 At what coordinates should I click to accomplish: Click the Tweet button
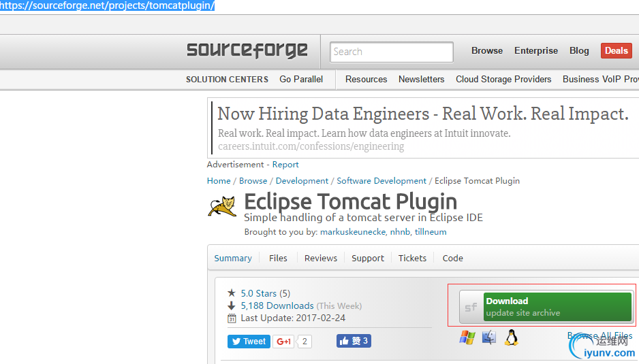(249, 341)
